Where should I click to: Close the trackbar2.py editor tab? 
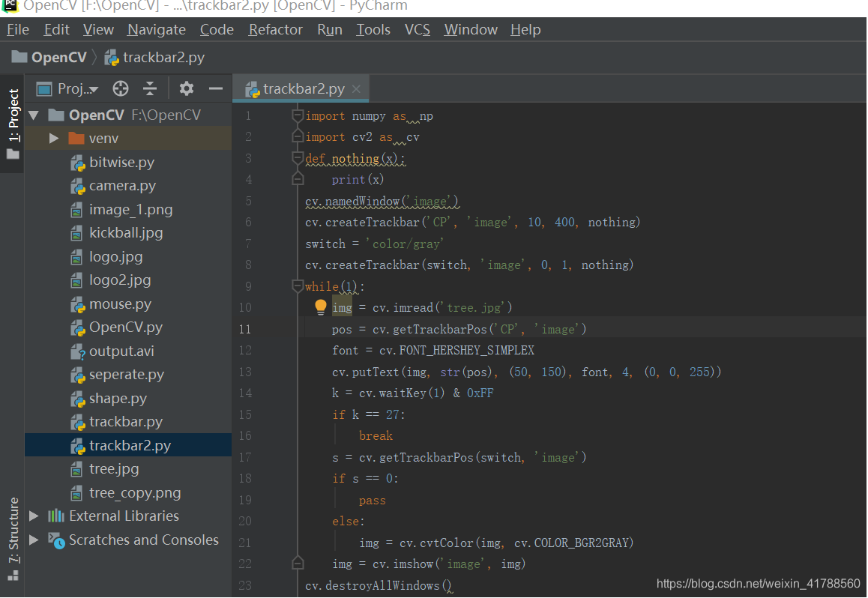click(357, 89)
